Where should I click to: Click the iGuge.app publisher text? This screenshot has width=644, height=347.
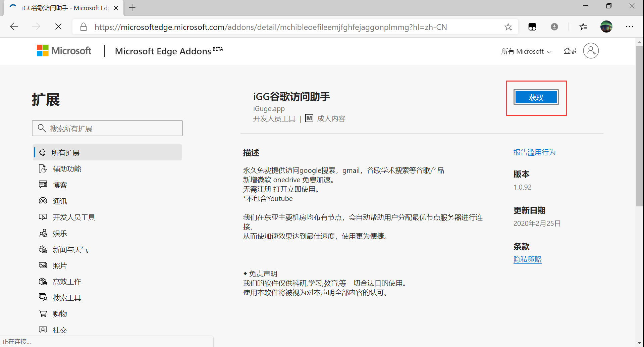[x=269, y=109]
